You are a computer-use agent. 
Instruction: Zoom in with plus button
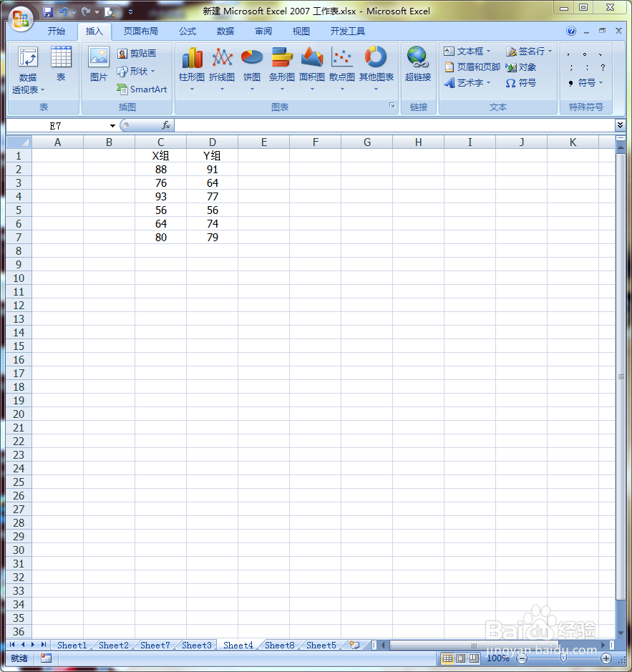click(606, 658)
